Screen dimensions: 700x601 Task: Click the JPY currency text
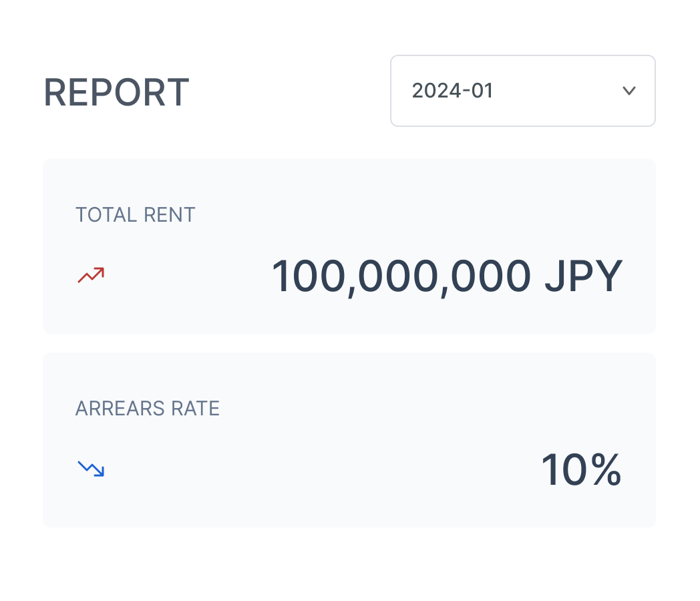click(x=583, y=276)
